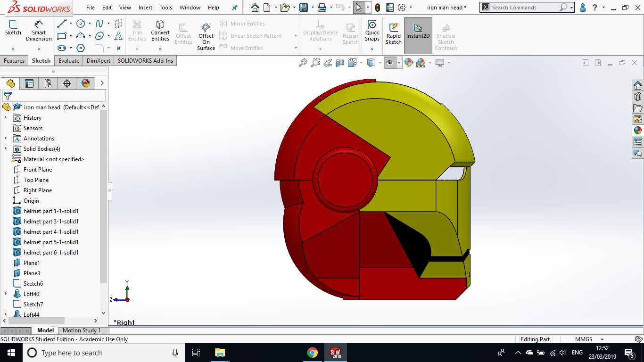Open the Smart Dimension dropdown arrow
This screenshot has height=362, width=644.
coord(39,49)
